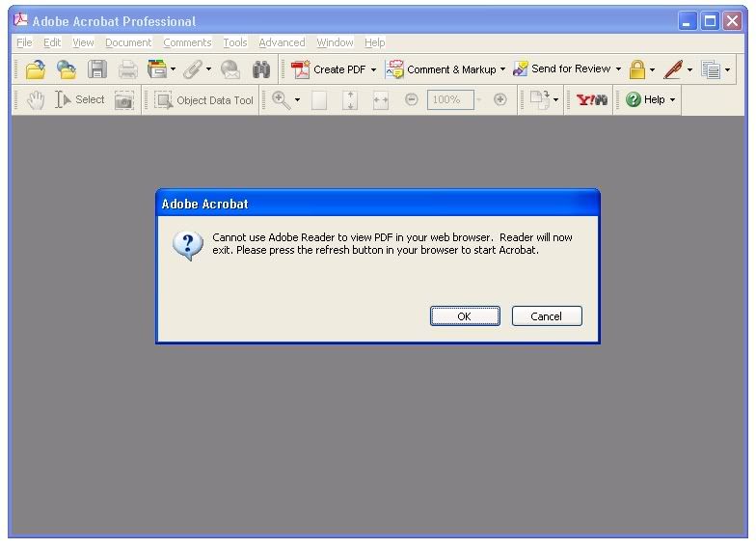Open the zoom percentage dropdown arrow
Viewport: 756px width, 548px height.
(x=479, y=100)
